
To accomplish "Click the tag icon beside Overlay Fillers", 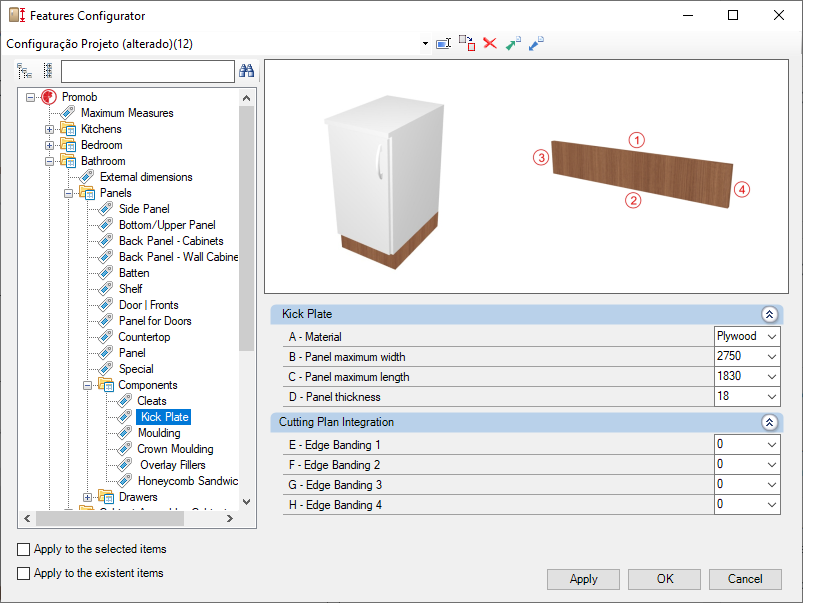I will pos(125,465).
